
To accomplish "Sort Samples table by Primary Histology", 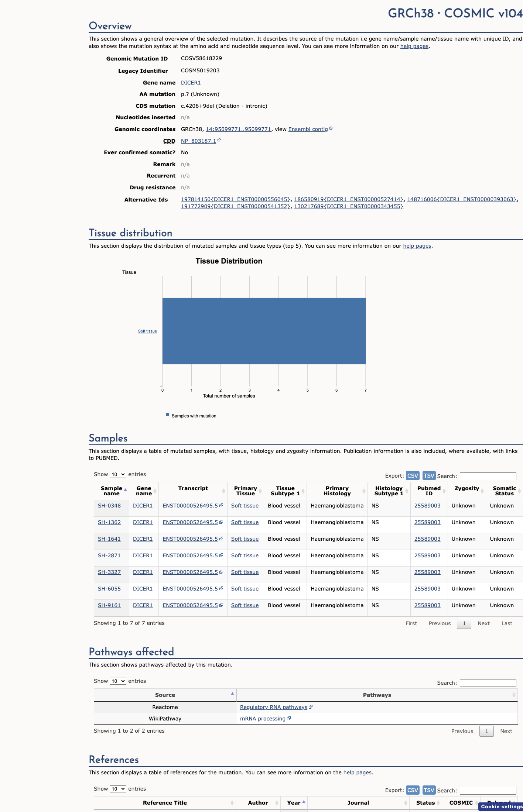I will click(x=337, y=491).
